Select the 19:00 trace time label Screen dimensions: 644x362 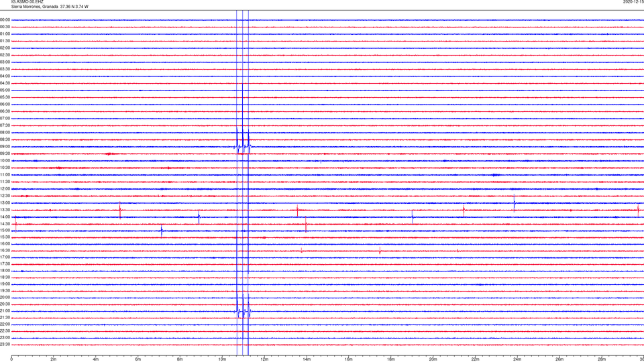pyautogui.click(x=5, y=284)
